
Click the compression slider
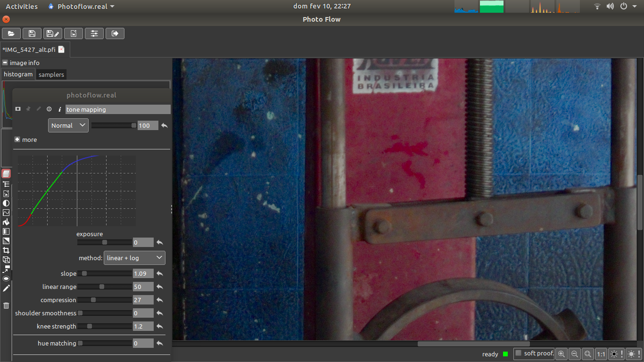point(104,300)
